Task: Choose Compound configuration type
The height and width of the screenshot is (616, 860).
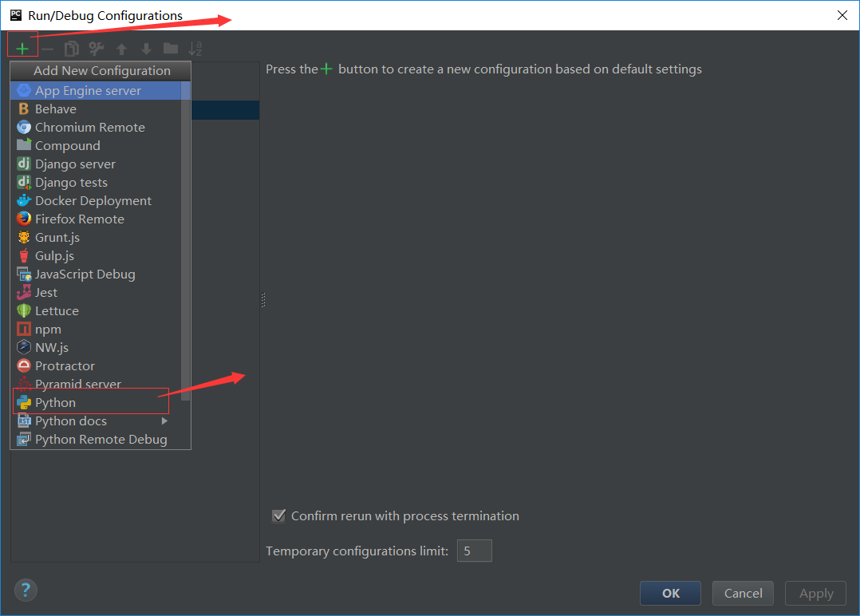Action: [96, 146]
